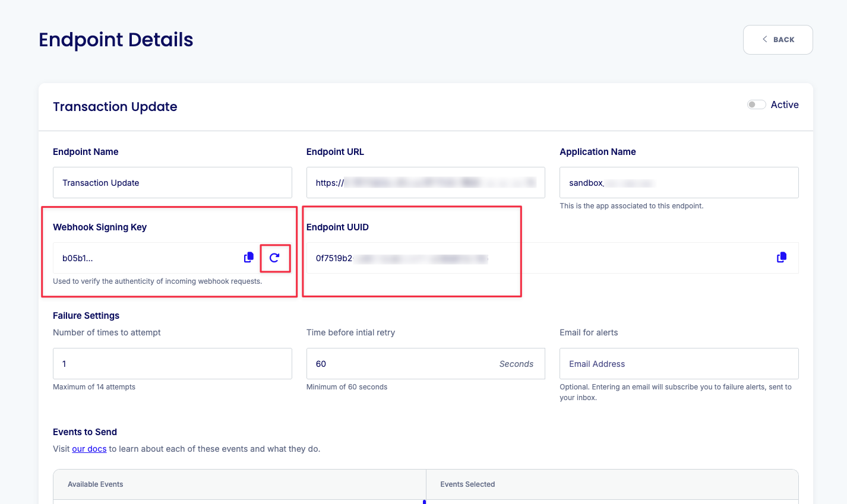
Task: Click the Seconds unit label
Action: (x=516, y=364)
